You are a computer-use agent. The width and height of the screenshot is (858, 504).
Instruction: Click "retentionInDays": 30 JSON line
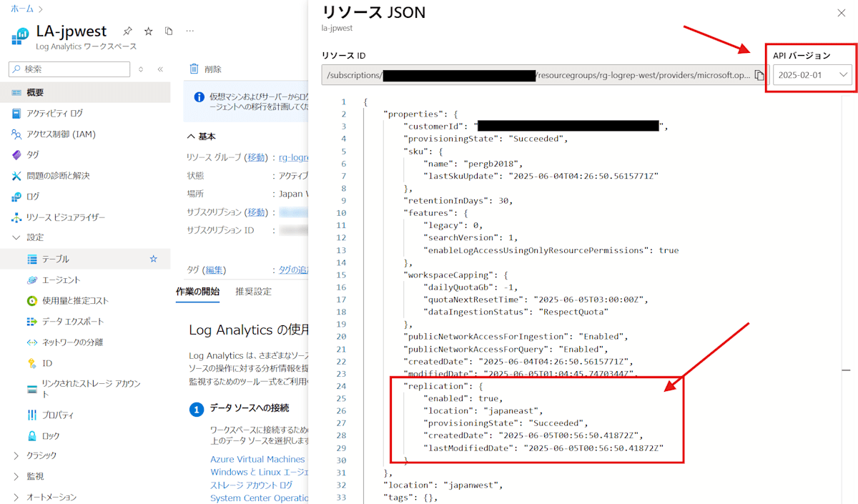(458, 200)
